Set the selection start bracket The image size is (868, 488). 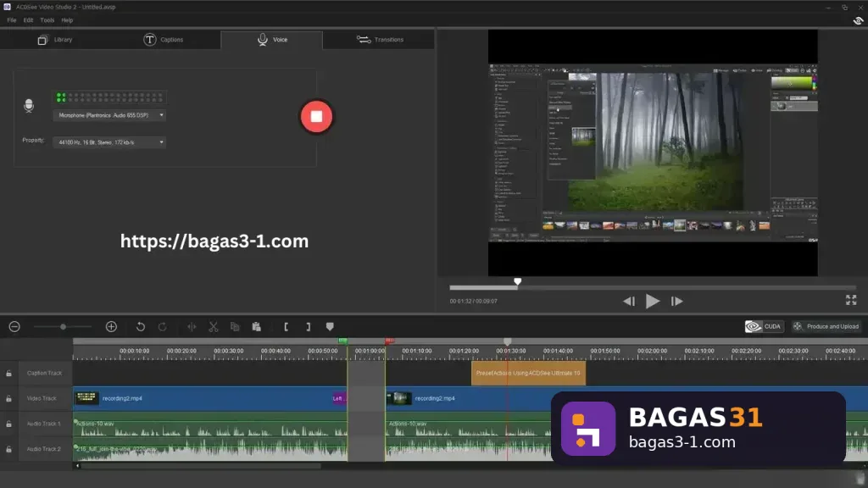click(287, 326)
